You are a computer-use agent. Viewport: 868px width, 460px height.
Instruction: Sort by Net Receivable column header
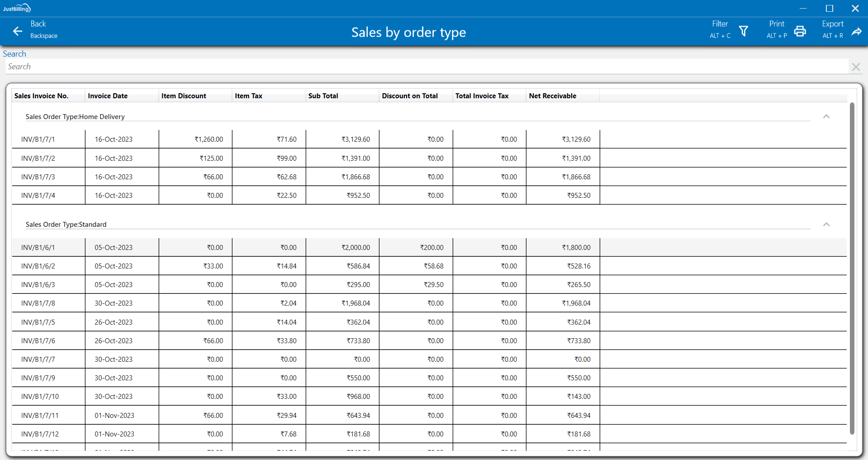552,96
